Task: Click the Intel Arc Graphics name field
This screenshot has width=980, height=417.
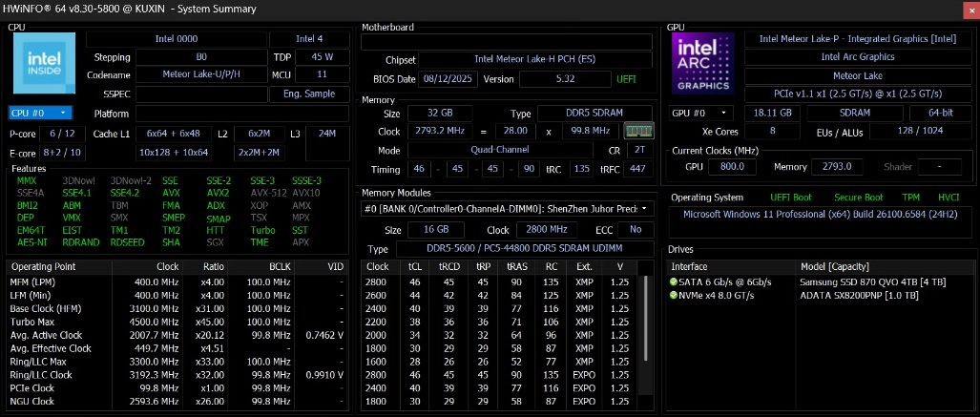Action: pyautogui.click(x=858, y=57)
